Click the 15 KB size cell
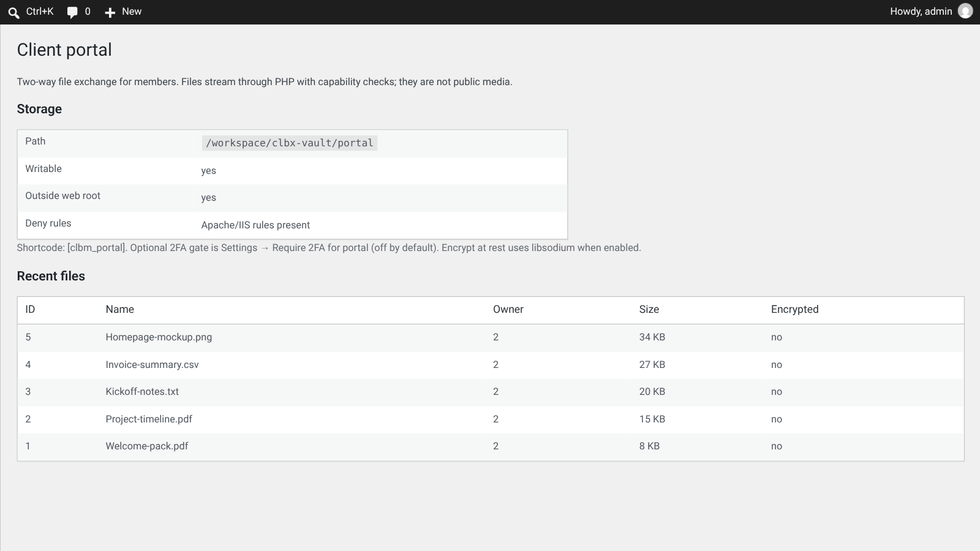Viewport: 980px width, 551px height. click(652, 419)
